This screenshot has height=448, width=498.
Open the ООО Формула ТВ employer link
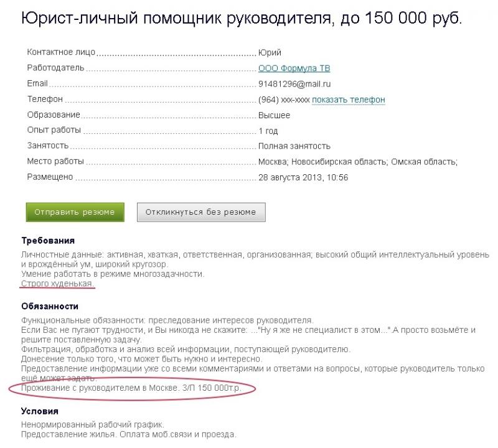(294, 68)
